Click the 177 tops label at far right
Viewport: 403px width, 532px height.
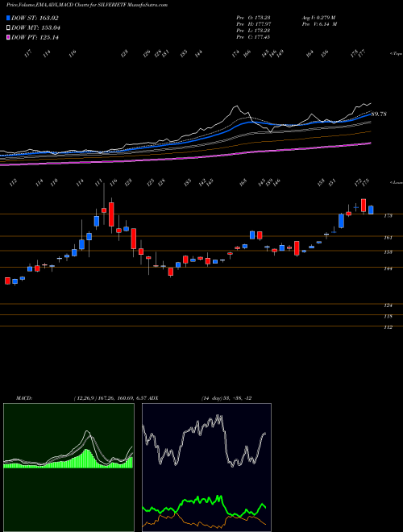(362, 53)
